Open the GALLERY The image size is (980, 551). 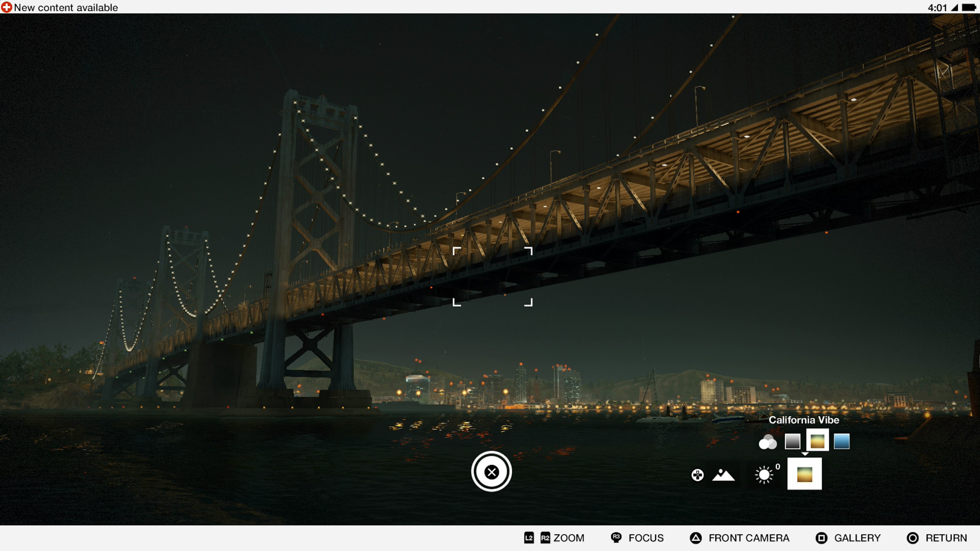click(x=857, y=538)
